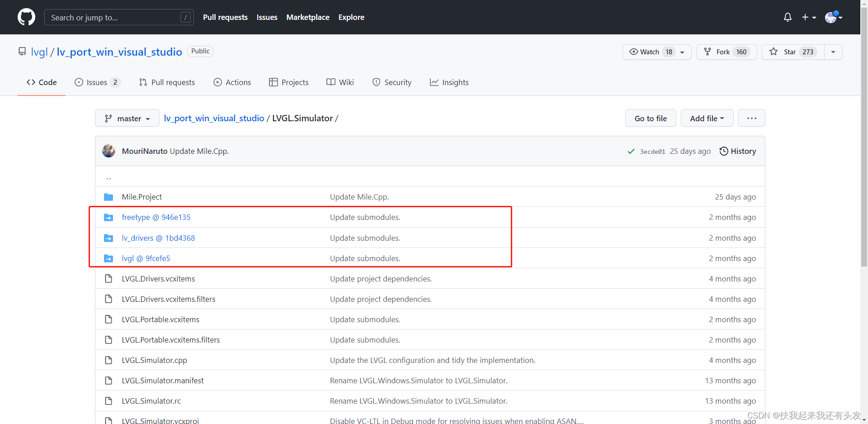Fork the repository
Viewport: 868px width, 424px height.
(726, 52)
